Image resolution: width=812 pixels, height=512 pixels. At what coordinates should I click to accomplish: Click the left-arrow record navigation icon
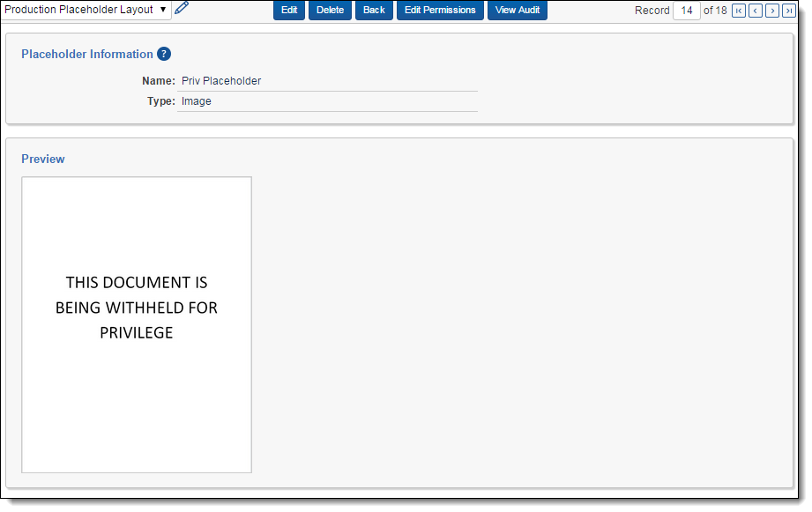755,10
